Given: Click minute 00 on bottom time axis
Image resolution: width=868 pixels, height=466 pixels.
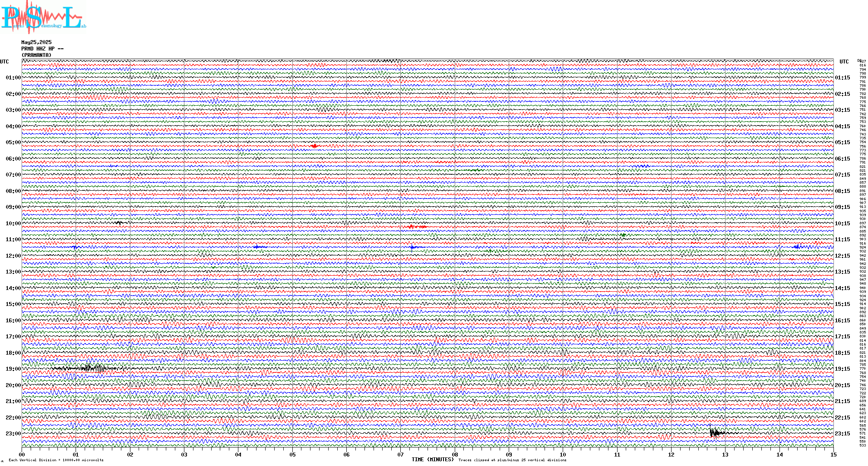Looking at the screenshot, I should click(22, 454).
